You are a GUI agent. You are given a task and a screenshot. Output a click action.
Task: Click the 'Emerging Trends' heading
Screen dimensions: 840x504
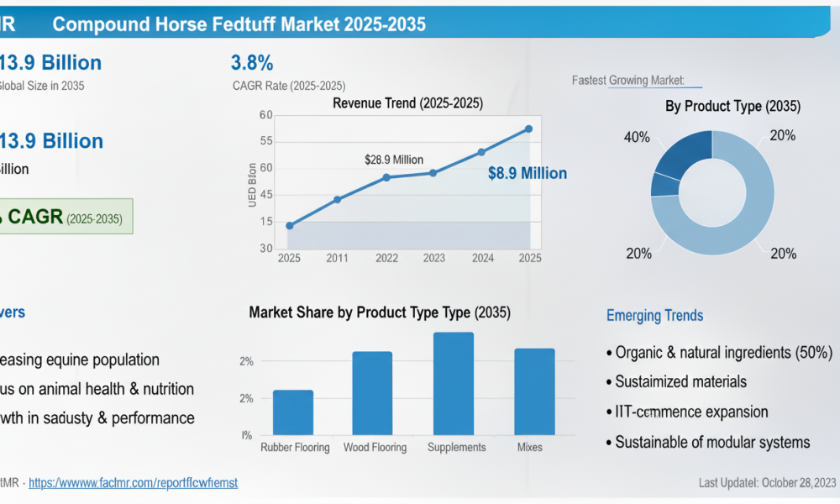click(654, 316)
